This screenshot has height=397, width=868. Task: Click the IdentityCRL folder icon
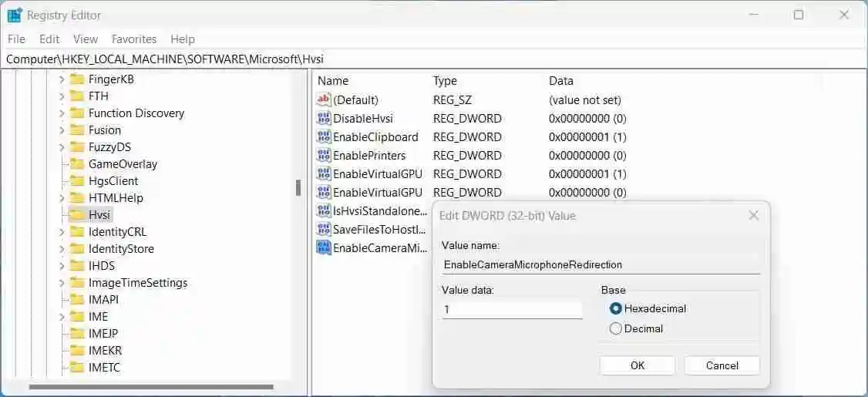77,232
